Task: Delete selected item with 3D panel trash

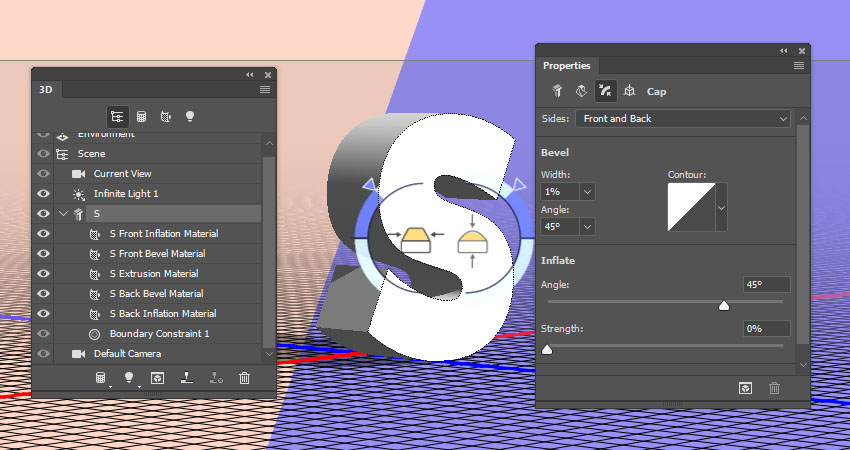Action: (x=244, y=378)
